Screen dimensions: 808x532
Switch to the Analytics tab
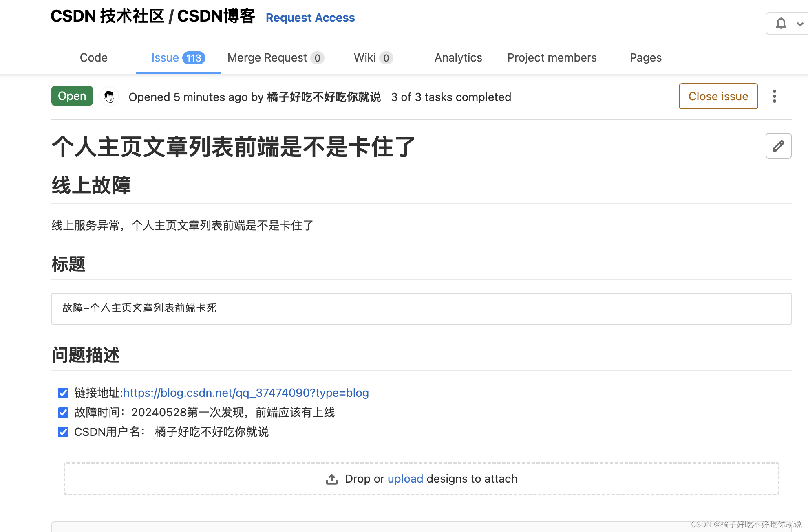pyautogui.click(x=458, y=57)
